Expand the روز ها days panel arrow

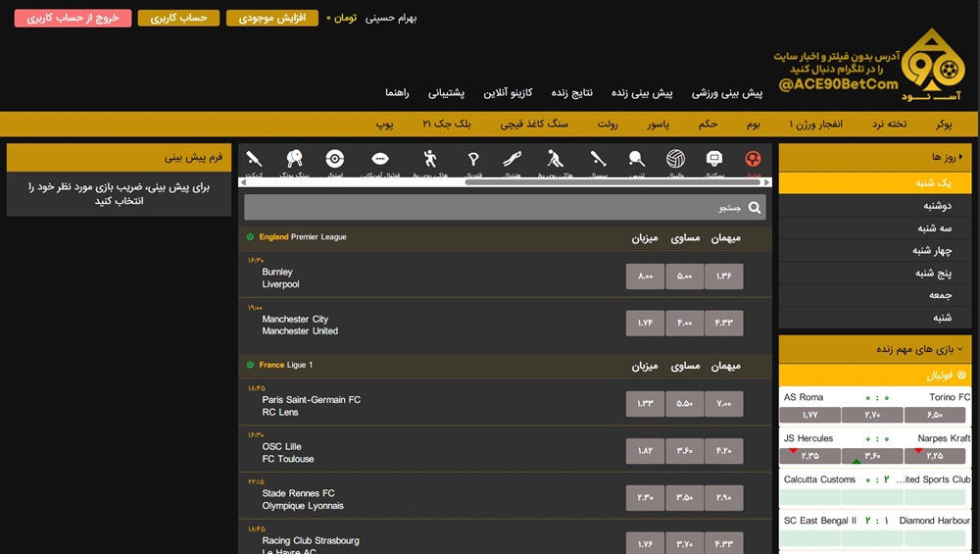coord(960,157)
